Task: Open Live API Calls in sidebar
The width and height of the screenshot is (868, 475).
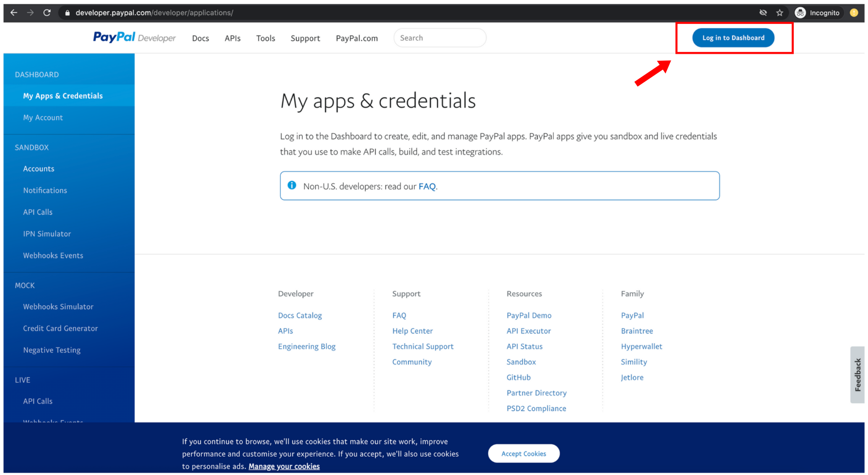Action: tap(38, 401)
